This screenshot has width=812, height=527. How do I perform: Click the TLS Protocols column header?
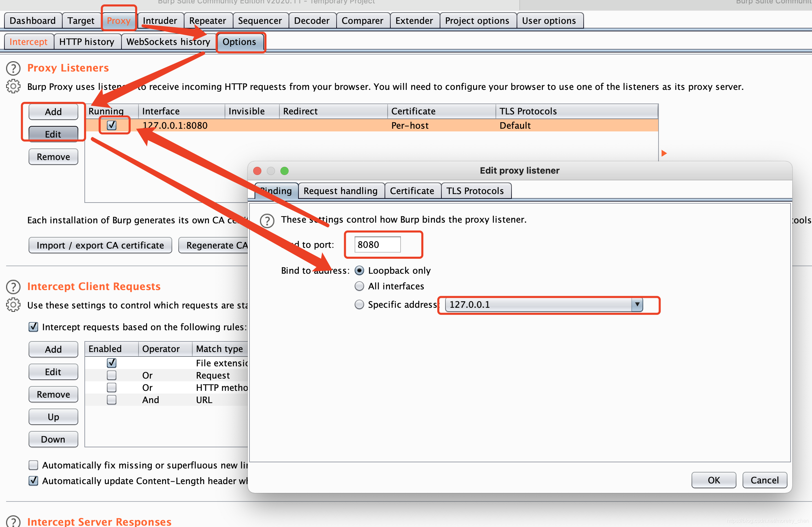[x=576, y=111]
